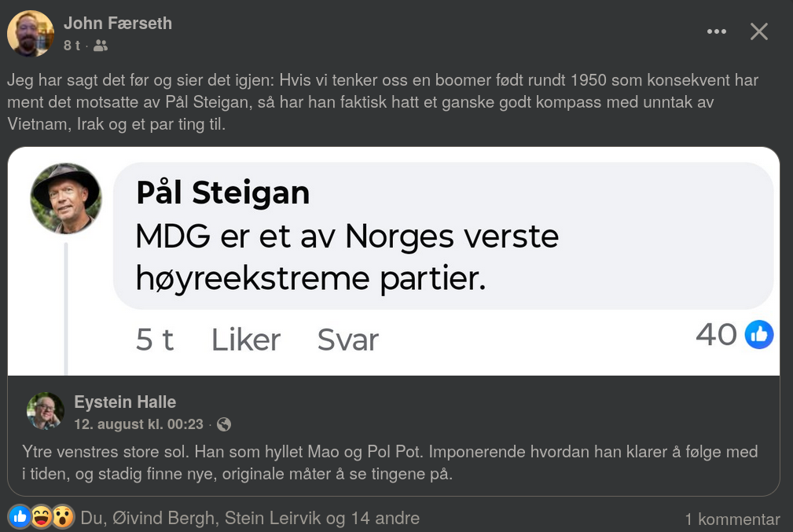Click the blue thumbs-up icon beside 40

(759, 334)
